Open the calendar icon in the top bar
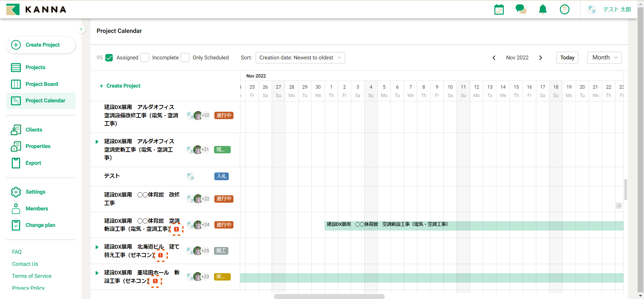 [499, 9]
